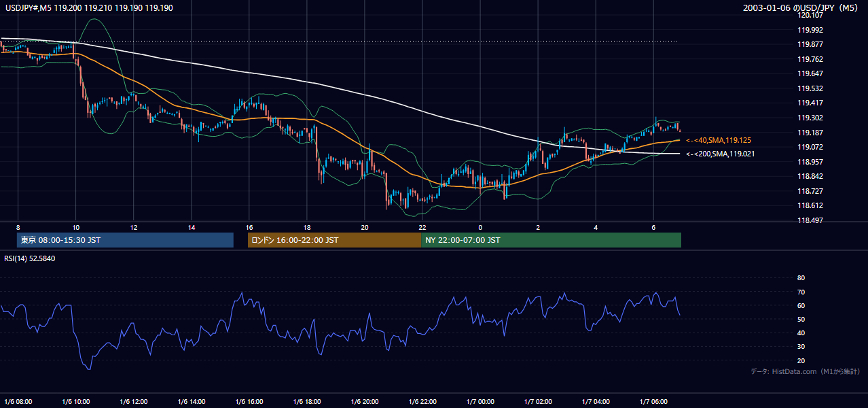Click price axis value 119.992
Viewport: 868px width, 408px height.
(x=810, y=30)
